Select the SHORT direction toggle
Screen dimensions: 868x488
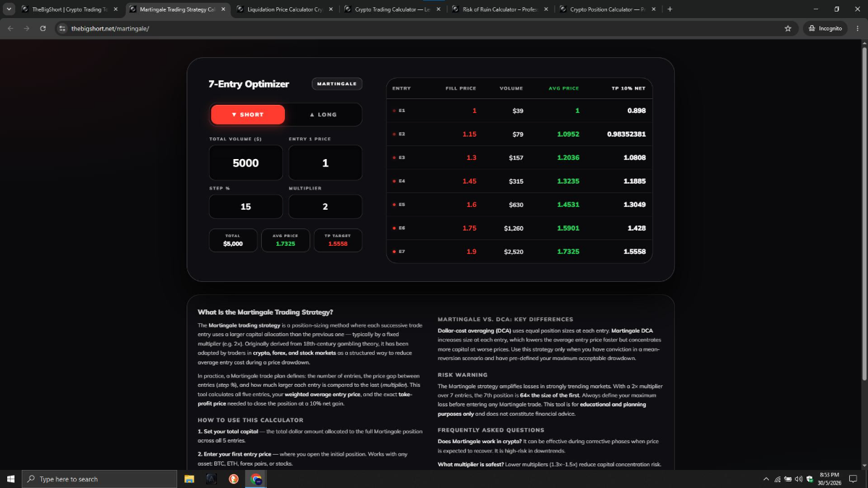[x=247, y=114]
